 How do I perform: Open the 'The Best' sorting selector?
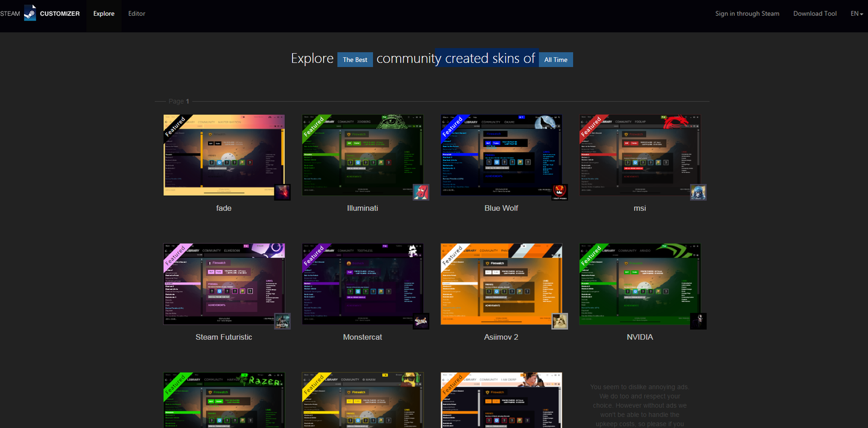pos(355,60)
